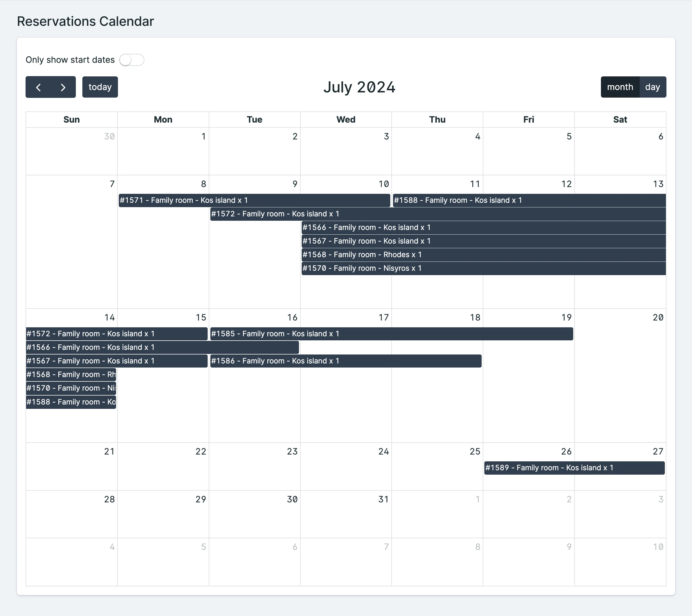This screenshot has height=616, width=692.
Task: Open reservation #1588 starting July 11
Action: (474, 200)
